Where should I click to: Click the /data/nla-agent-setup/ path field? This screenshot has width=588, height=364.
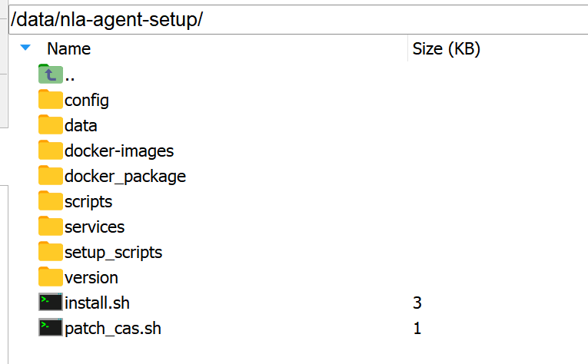pyautogui.click(x=298, y=19)
